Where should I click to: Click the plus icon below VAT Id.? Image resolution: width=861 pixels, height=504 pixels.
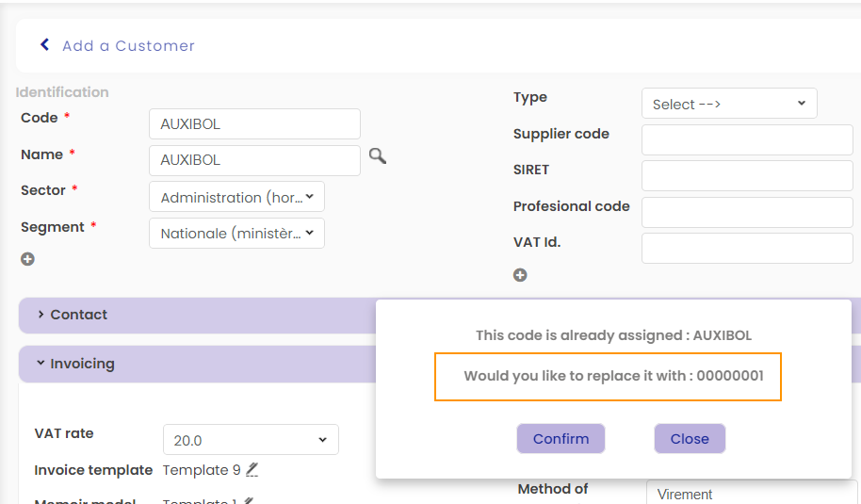(x=520, y=275)
